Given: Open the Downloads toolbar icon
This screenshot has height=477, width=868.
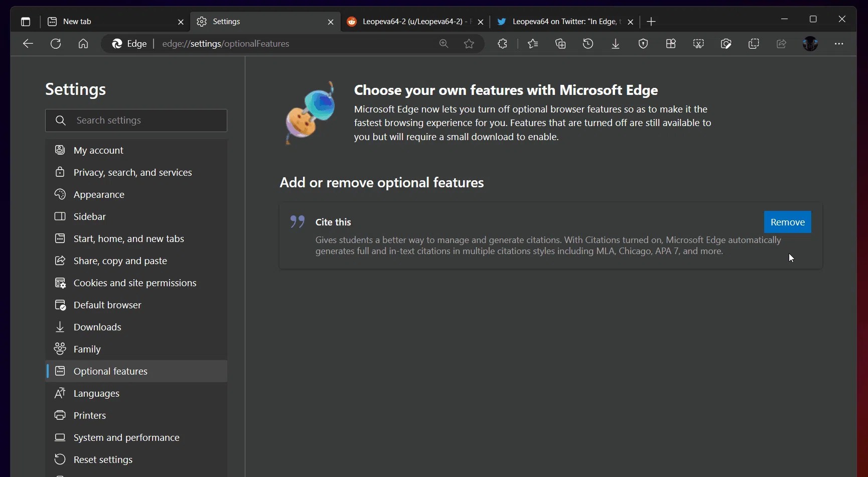Looking at the screenshot, I should 616,44.
